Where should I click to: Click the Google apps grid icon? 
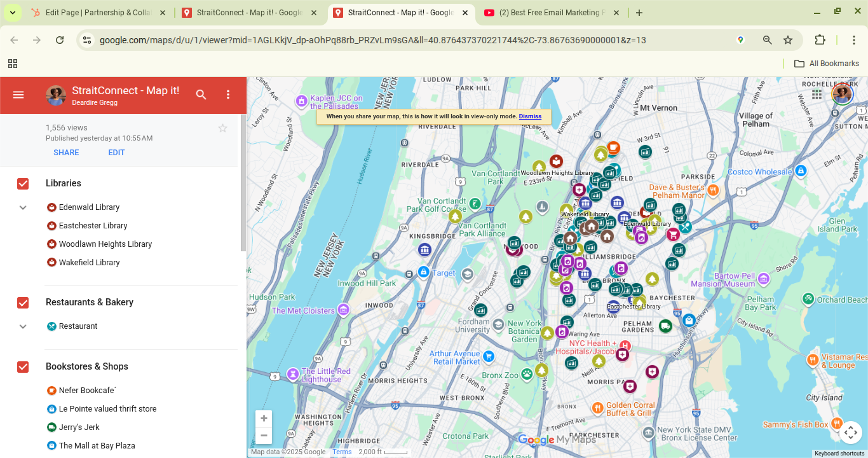click(x=817, y=95)
